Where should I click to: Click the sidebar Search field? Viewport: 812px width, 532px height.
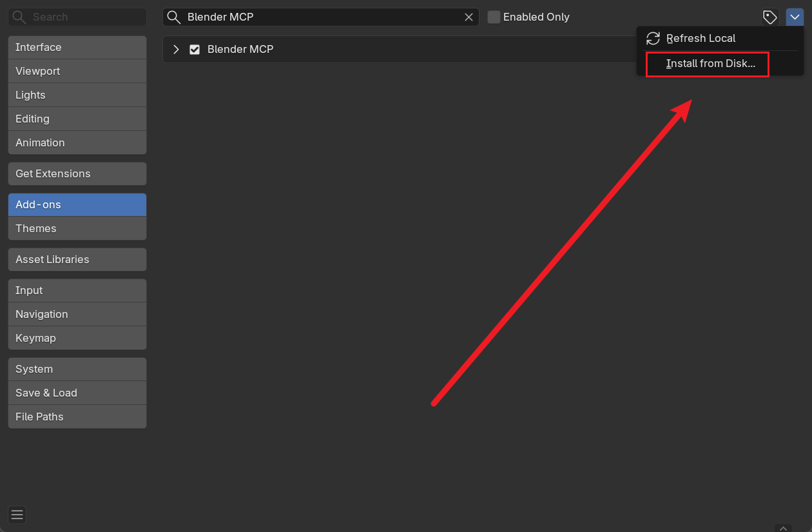[x=77, y=17]
